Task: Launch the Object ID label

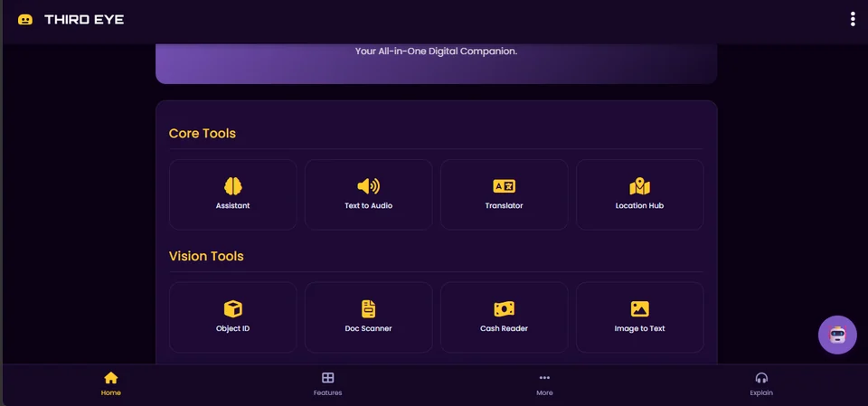Action: tap(233, 328)
